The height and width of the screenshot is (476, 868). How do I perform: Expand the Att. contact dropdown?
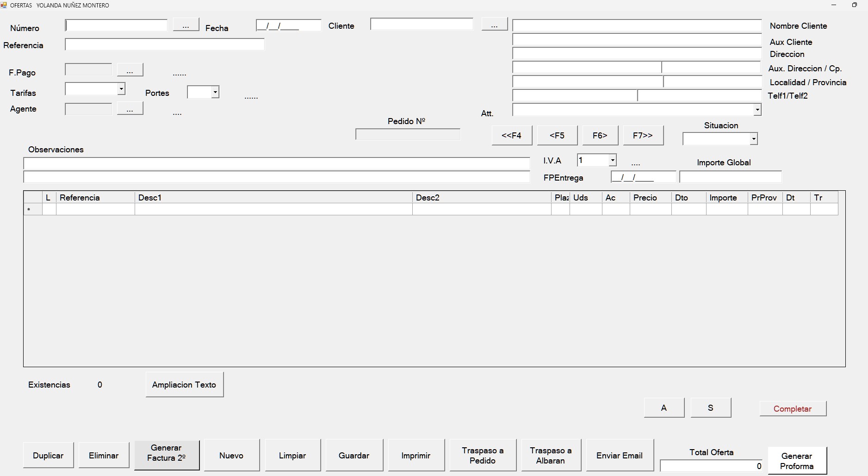coord(757,110)
